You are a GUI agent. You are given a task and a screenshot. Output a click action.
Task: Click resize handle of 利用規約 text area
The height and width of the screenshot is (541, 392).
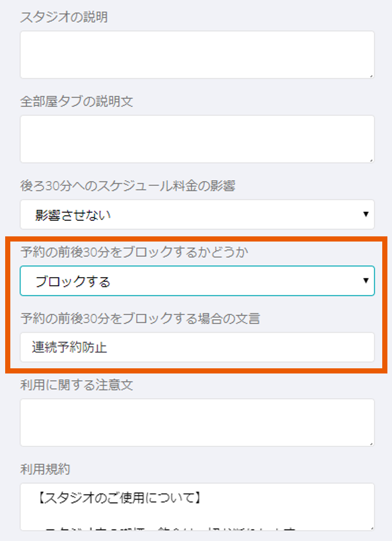pyautogui.click(x=371, y=527)
